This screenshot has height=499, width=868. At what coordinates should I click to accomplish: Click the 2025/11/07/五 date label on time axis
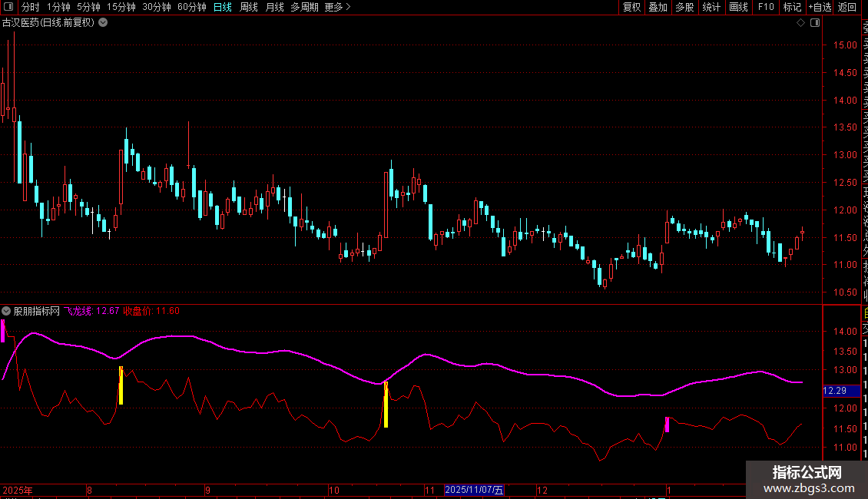click(475, 490)
